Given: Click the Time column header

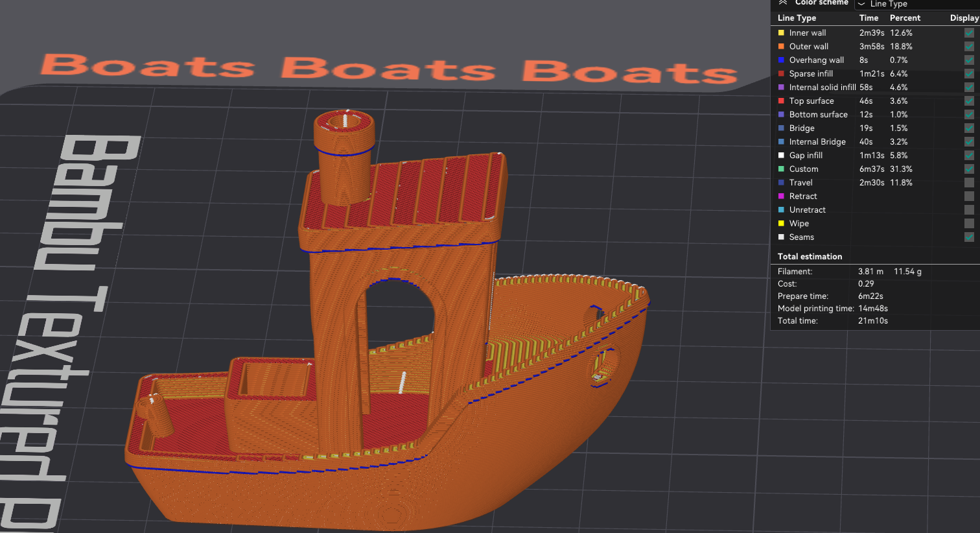Looking at the screenshot, I should click(x=869, y=18).
